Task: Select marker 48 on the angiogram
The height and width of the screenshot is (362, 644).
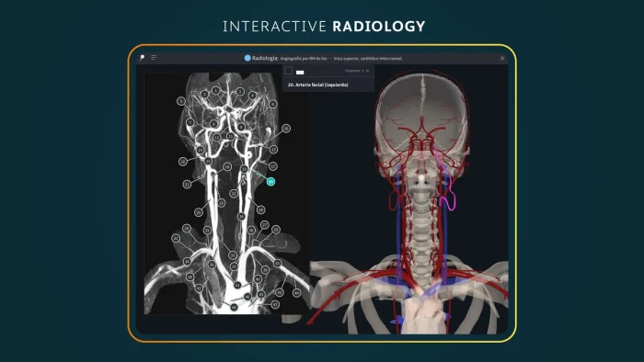Action: tap(234, 307)
